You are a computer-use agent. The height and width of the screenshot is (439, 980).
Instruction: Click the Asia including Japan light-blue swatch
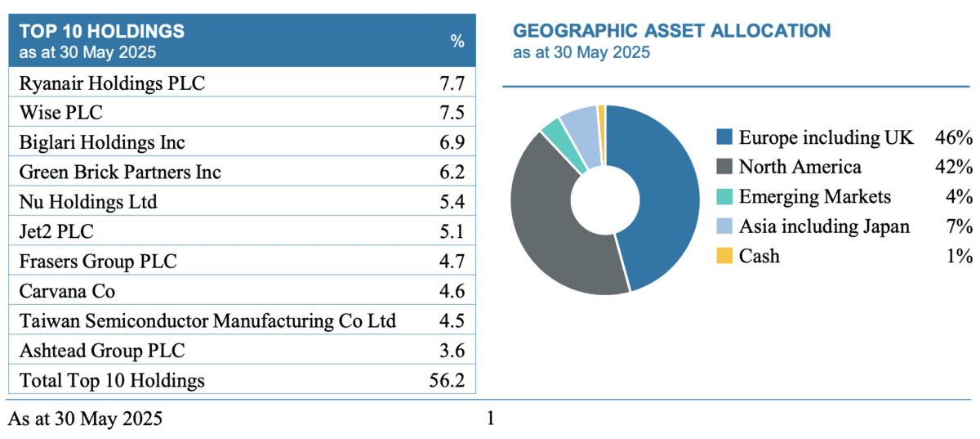(724, 226)
